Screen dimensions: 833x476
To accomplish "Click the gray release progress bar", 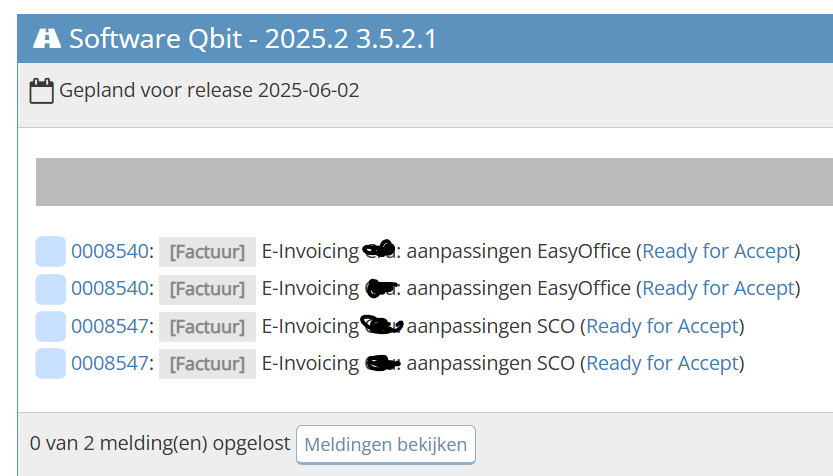I will [x=434, y=182].
